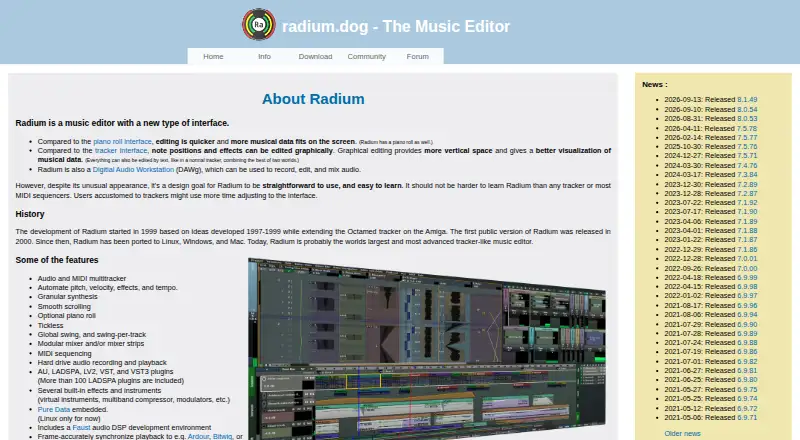Open release 7.5.78 link
800x440 pixels.
[747, 128]
